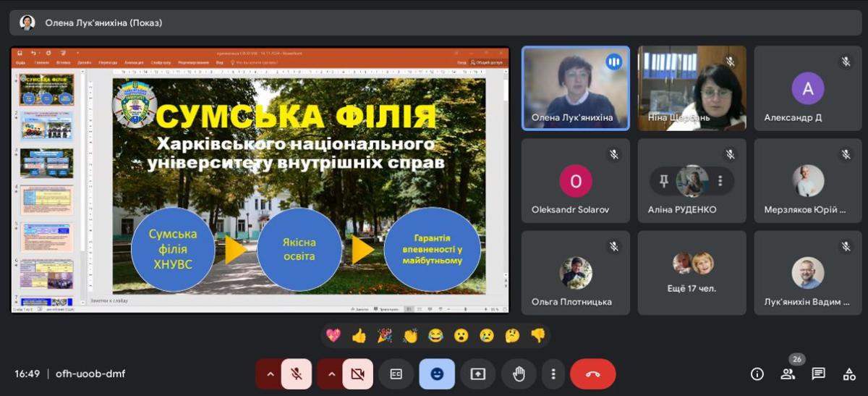Click Olena Лук'янихіна's audio level indicator
868x396 pixels.
(613, 62)
